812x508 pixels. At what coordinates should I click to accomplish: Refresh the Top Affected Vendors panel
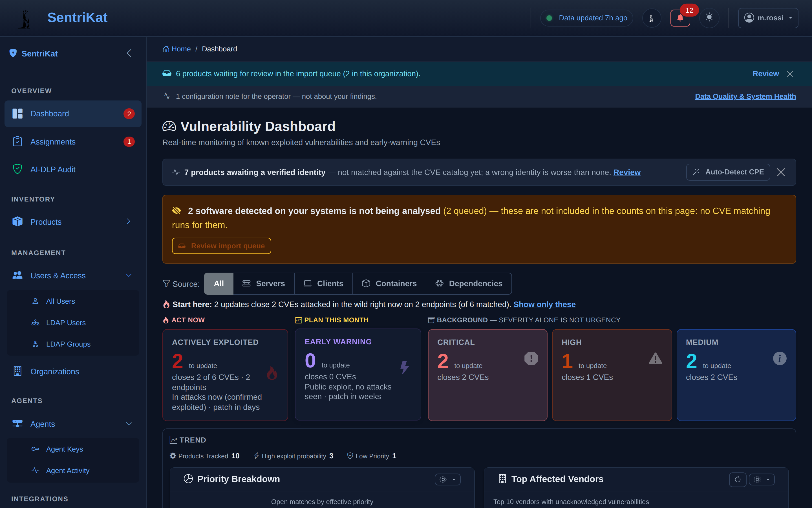point(738,479)
